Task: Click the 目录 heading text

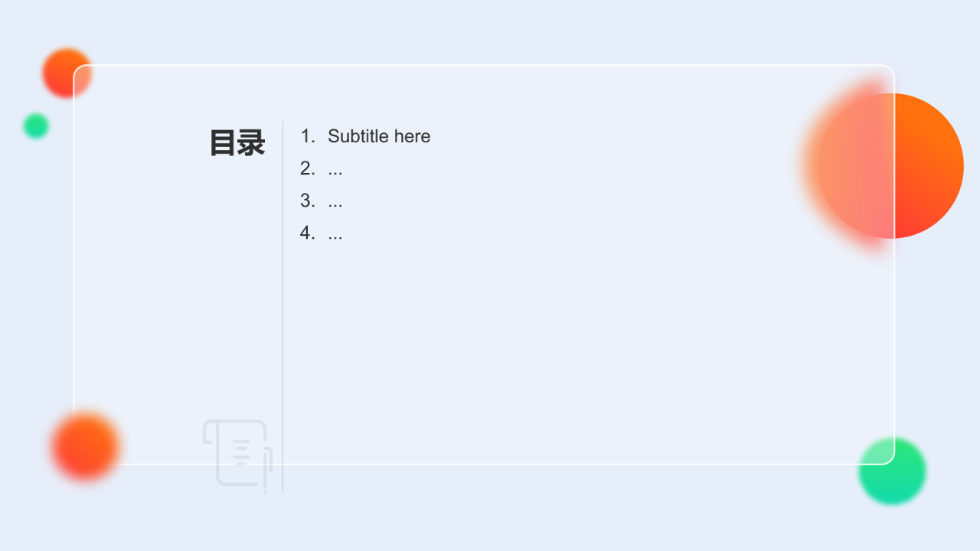Action: (x=237, y=143)
